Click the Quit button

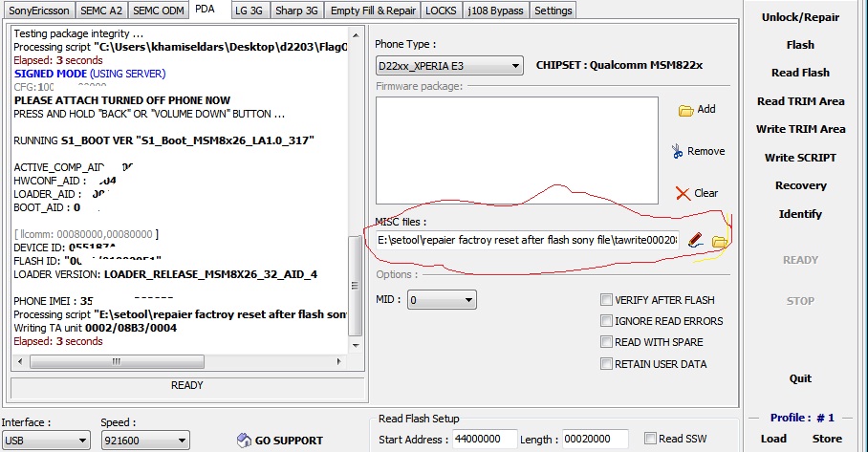coord(800,378)
